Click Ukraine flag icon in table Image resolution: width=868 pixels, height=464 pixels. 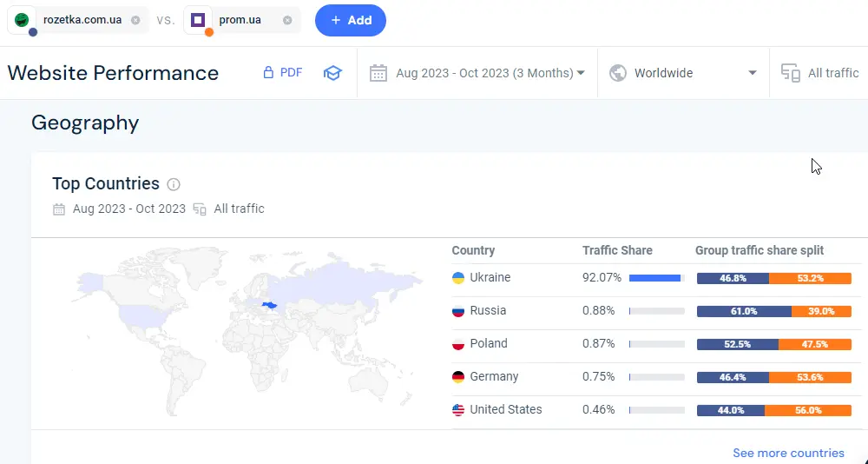[x=457, y=278]
